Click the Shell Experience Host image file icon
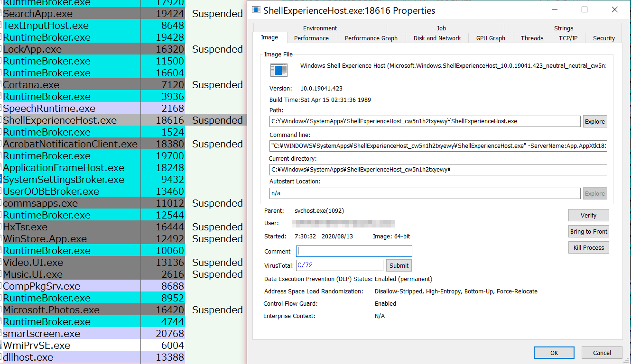This screenshot has height=364, width=631. pyautogui.click(x=279, y=70)
